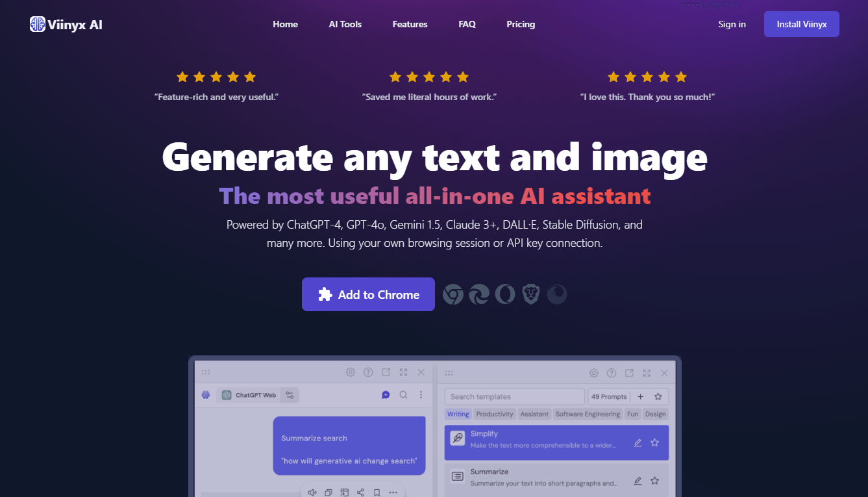
Task: Edit the Simplify template with the pencil icon
Action: (638, 443)
